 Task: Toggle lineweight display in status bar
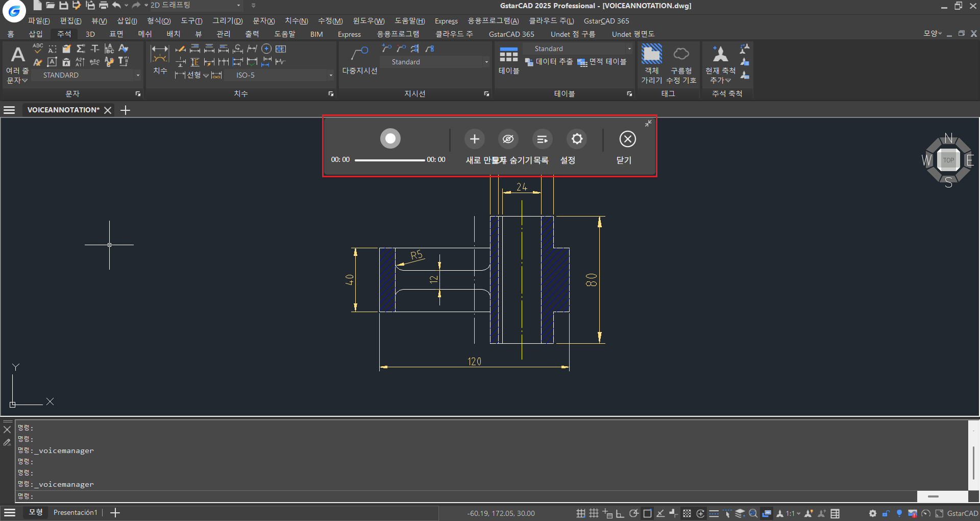click(x=714, y=513)
